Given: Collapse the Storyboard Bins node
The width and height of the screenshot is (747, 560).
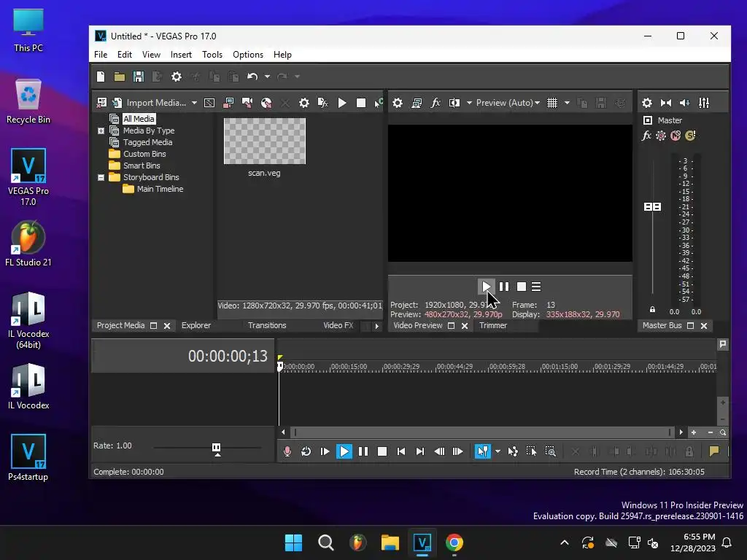Looking at the screenshot, I should 101,177.
